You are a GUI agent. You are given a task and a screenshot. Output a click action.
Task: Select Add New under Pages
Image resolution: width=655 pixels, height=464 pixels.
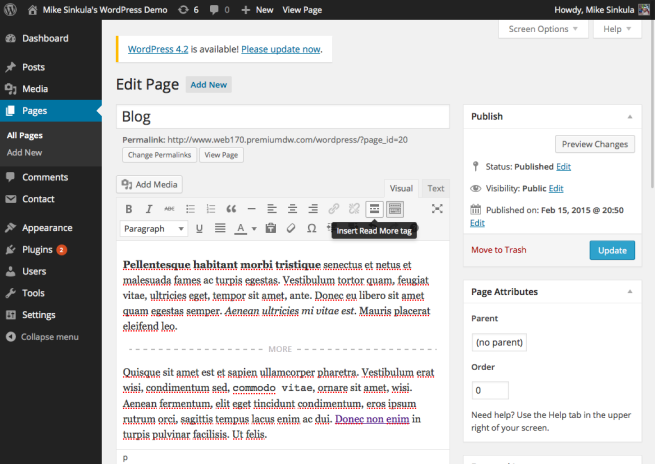(24, 152)
